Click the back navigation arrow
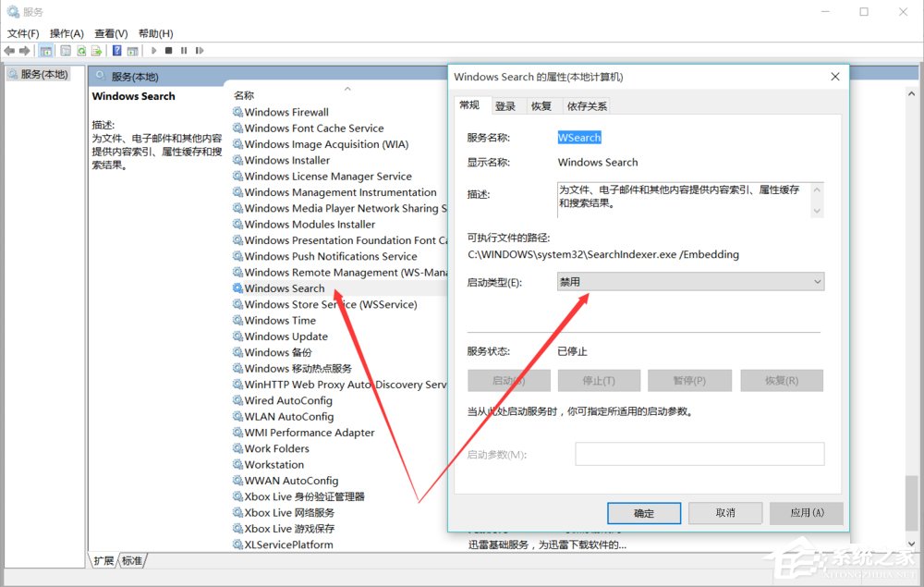924x587 pixels. (9, 50)
